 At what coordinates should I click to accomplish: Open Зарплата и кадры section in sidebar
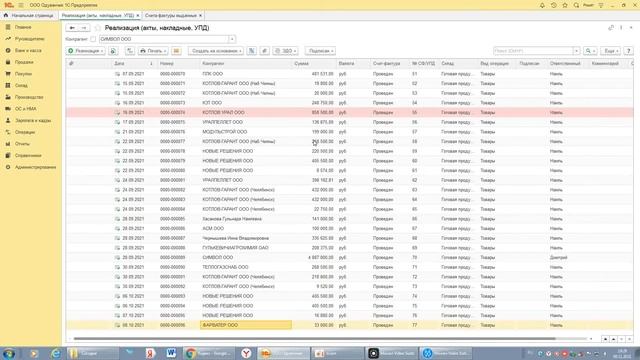(x=33, y=120)
